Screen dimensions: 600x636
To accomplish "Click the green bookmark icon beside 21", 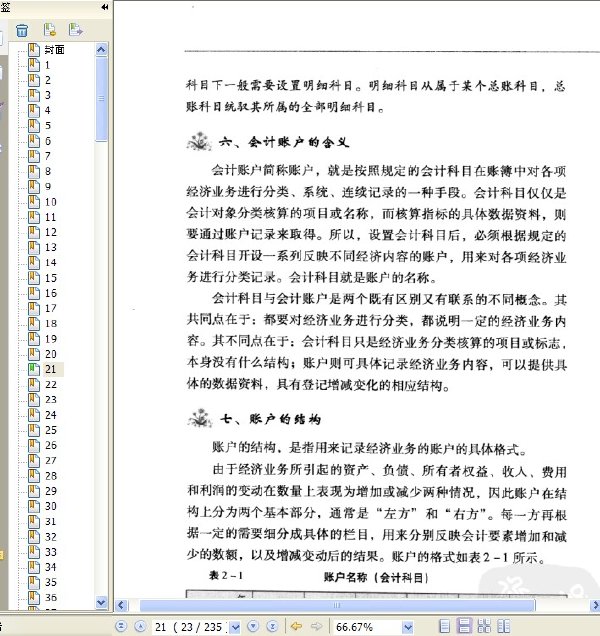I will (34, 369).
